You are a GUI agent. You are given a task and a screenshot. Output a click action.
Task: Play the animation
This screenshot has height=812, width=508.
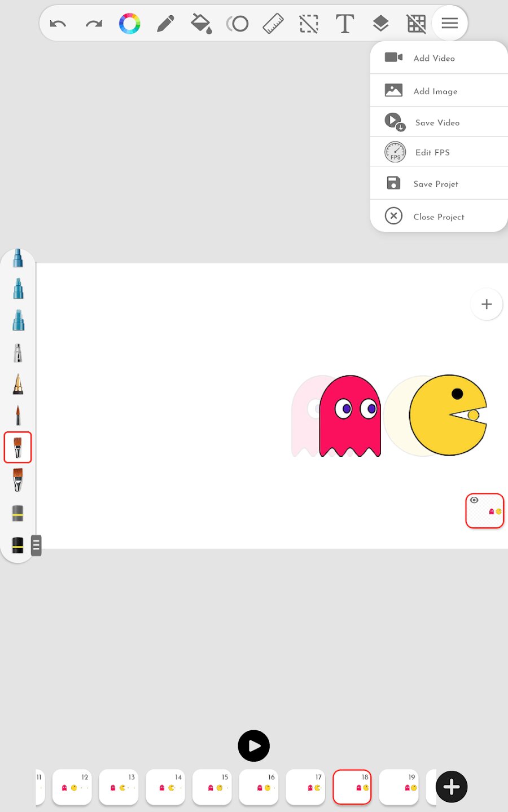tap(254, 746)
